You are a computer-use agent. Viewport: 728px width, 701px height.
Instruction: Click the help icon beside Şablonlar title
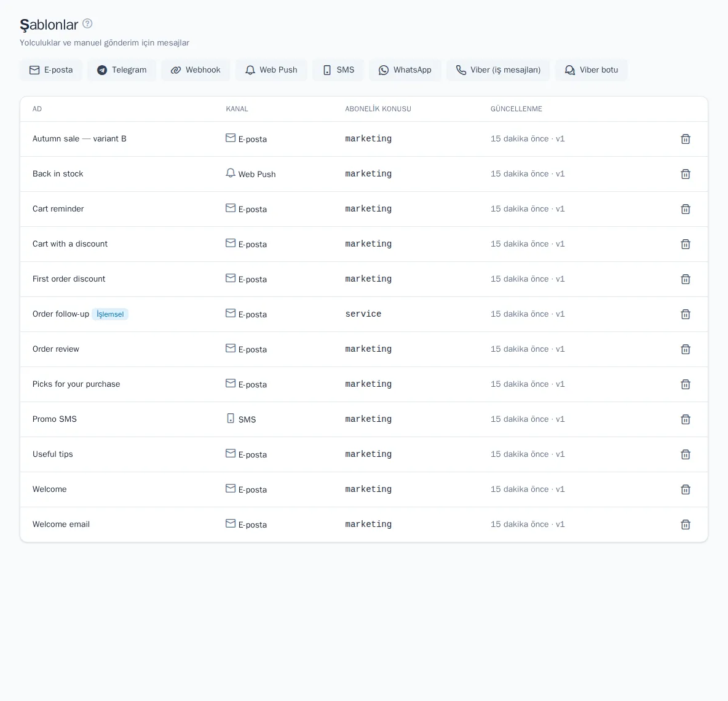click(87, 23)
